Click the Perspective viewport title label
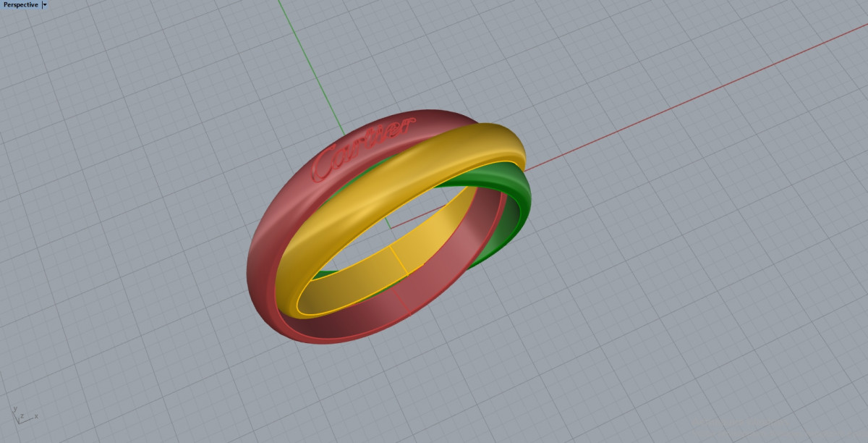This screenshot has width=868, height=443. click(x=21, y=4)
